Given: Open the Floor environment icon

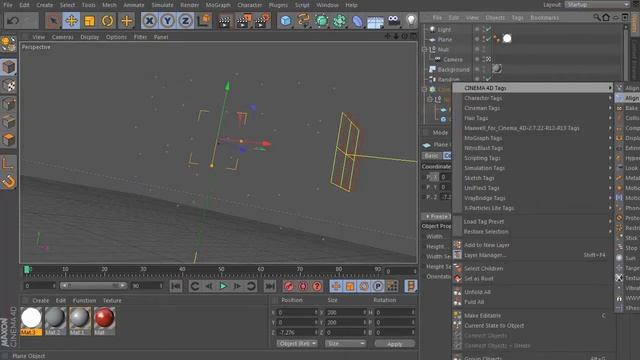Looking at the screenshot, I should 375,20.
